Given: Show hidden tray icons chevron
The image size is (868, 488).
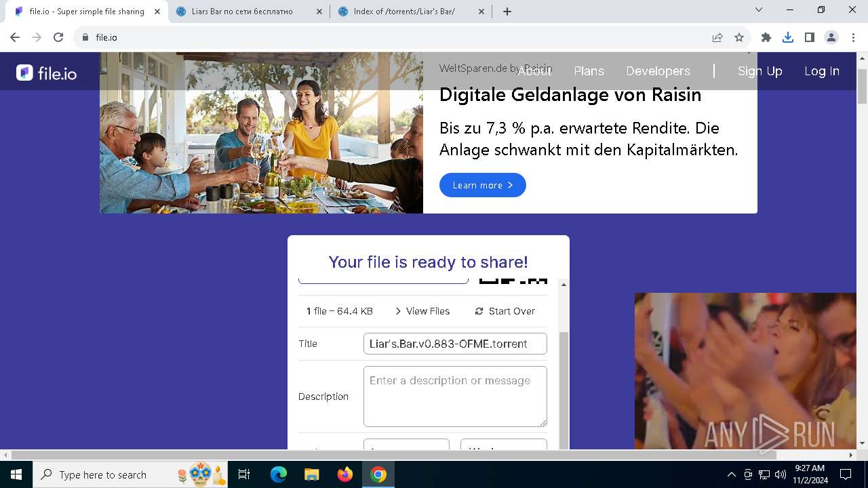Looking at the screenshot, I should click(x=731, y=474).
